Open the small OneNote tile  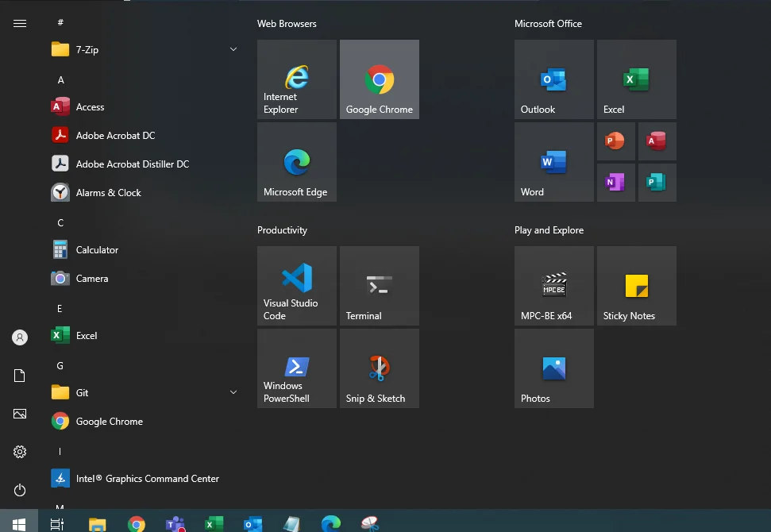click(615, 183)
